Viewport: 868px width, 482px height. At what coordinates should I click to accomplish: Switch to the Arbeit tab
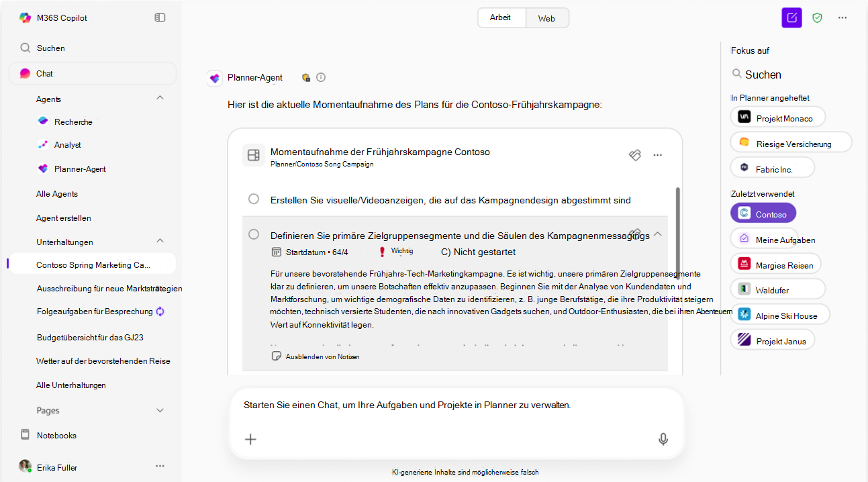[501, 17]
